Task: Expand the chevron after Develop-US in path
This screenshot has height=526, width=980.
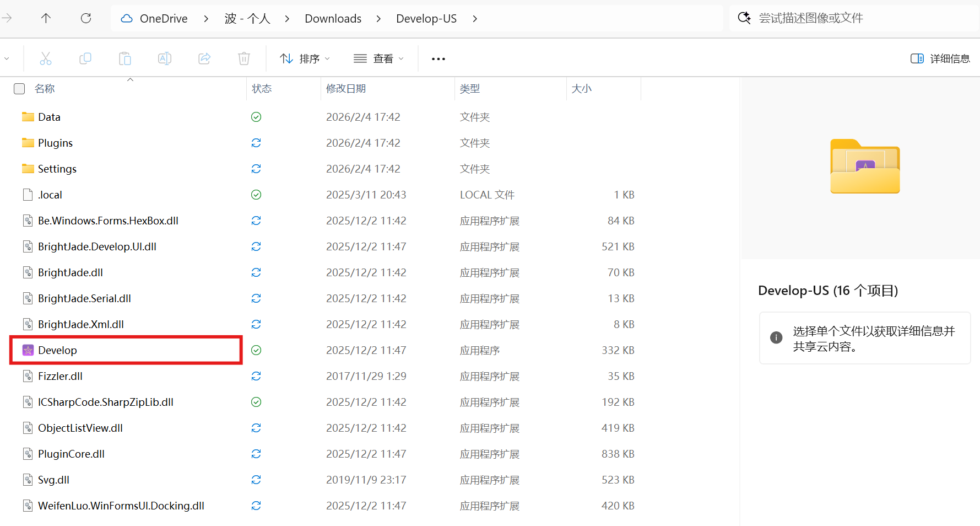Action: click(x=475, y=19)
